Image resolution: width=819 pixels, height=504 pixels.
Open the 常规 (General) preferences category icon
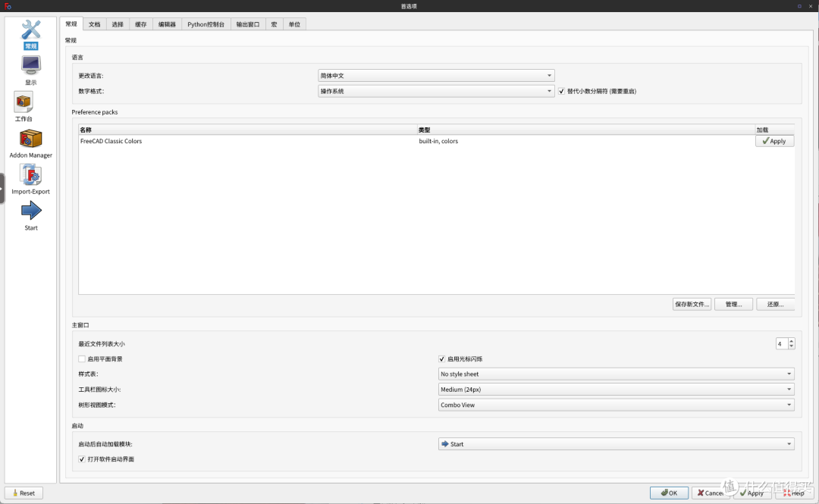[31, 34]
